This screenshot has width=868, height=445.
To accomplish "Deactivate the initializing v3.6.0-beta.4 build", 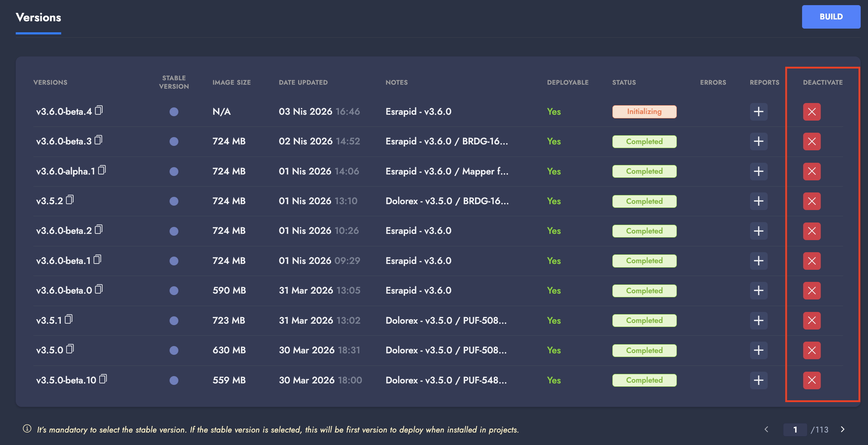I will pyautogui.click(x=812, y=112).
